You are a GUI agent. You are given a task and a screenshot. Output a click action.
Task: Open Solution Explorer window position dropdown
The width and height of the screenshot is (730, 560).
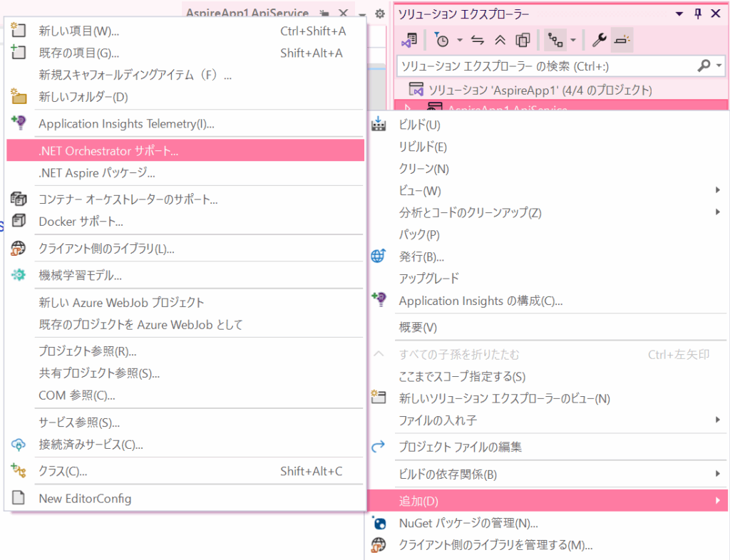[x=679, y=14]
